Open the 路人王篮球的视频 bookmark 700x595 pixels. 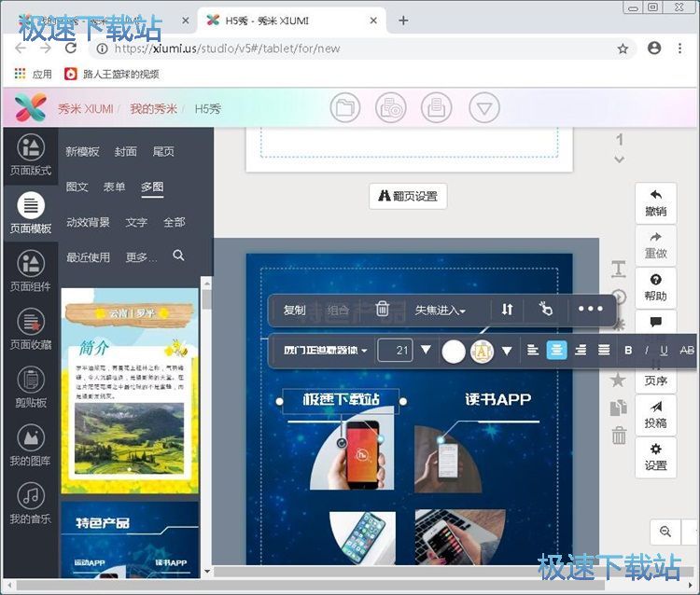point(112,74)
